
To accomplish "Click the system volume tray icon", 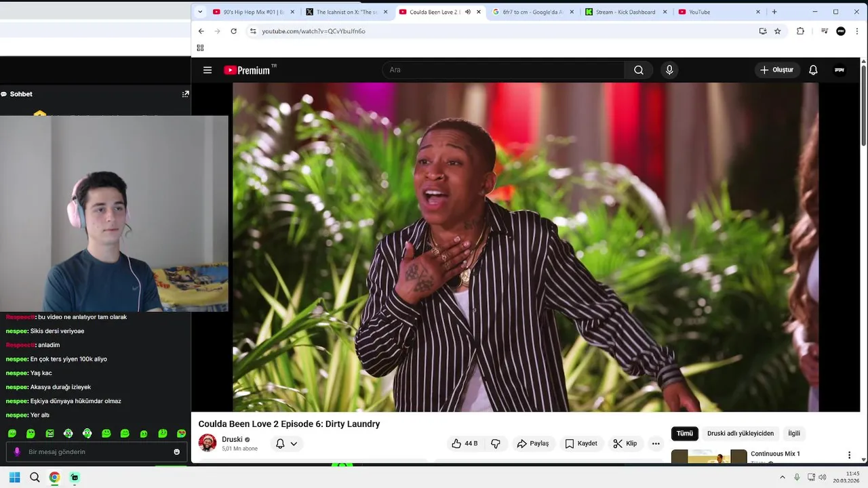I will pyautogui.click(x=823, y=478).
